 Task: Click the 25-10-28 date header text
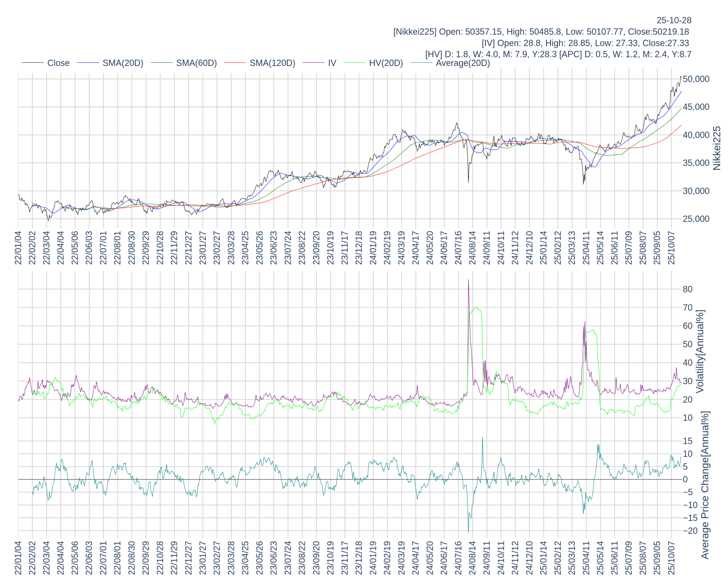(x=674, y=20)
